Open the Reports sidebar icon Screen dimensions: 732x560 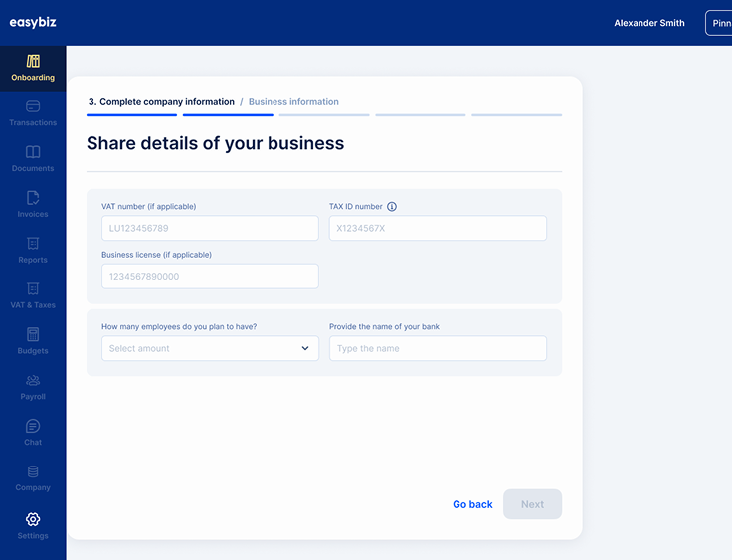33,244
